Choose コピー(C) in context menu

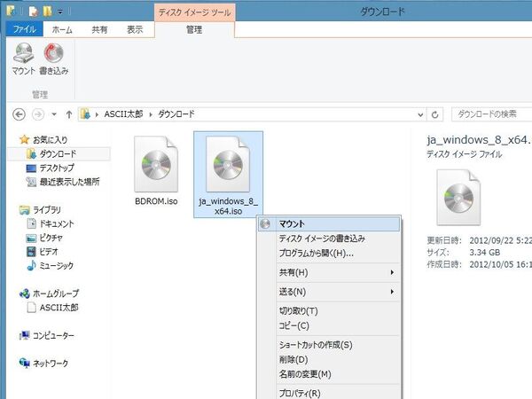[x=329, y=325]
